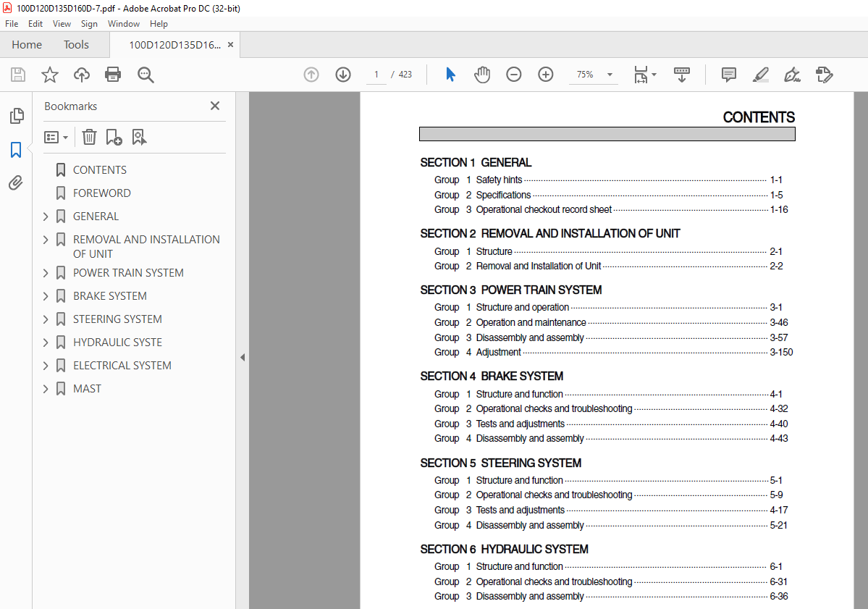The width and height of the screenshot is (868, 609).
Task: Collapse the navigation pane with left arrow
Action: pos(243,358)
